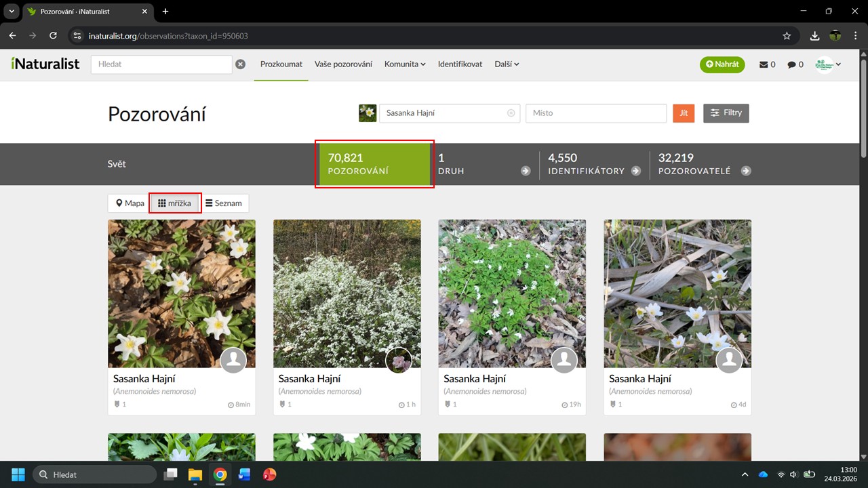Open Chrome from the Windows taskbar
This screenshot has width=868, height=488.
click(220, 474)
